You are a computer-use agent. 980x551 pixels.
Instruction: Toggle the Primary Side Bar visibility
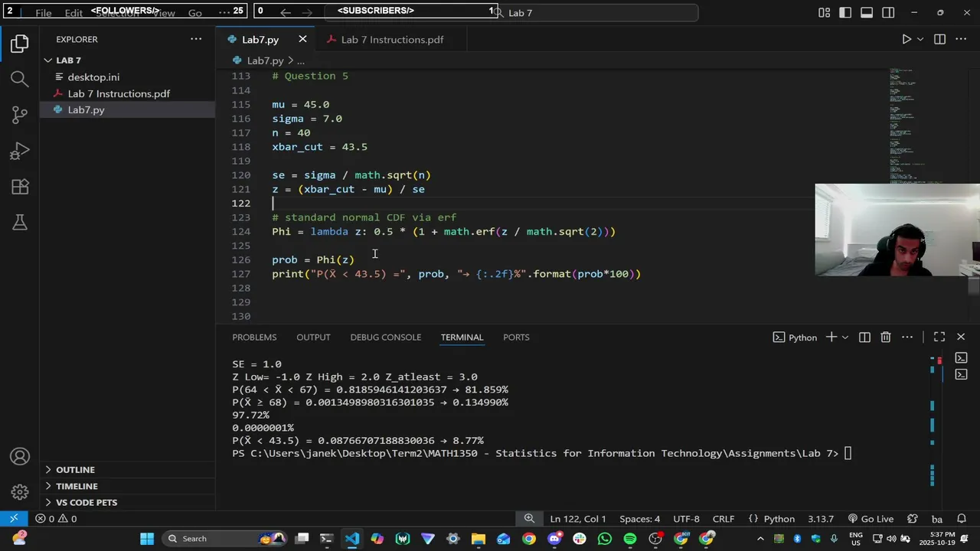tap(845, 12)
